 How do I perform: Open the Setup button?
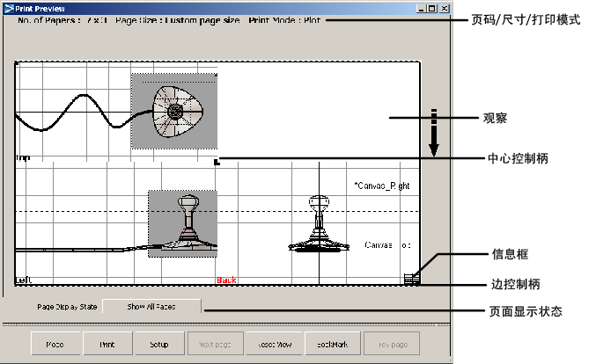click(159, 344)
